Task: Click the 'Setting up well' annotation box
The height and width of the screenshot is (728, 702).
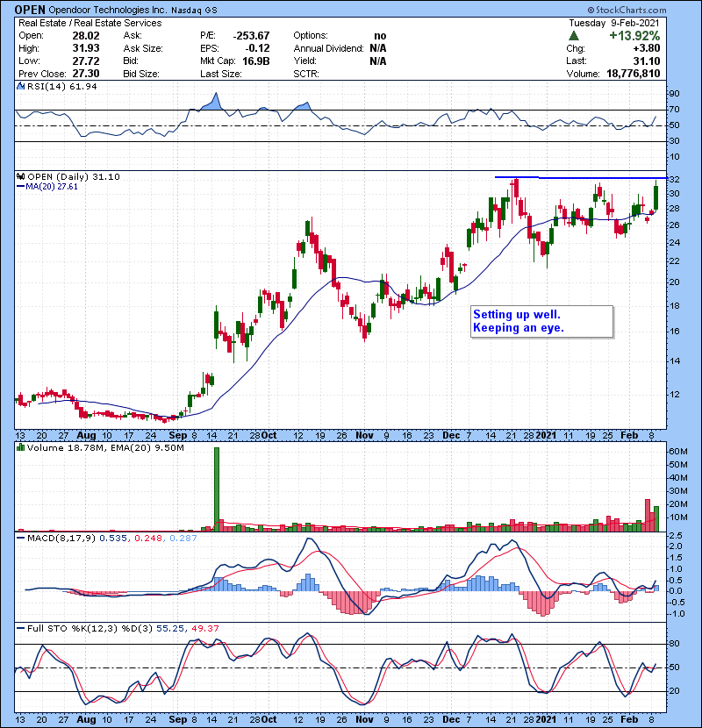Action: click(541, 321)
